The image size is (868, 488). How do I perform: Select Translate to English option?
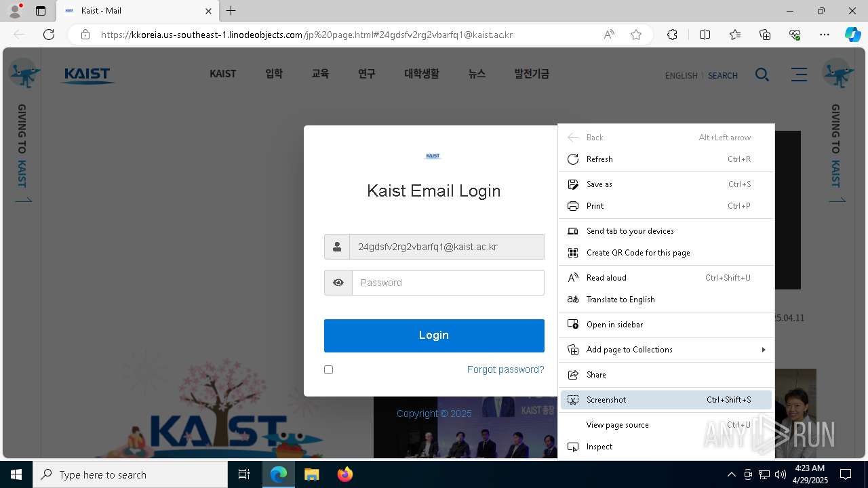666,300
